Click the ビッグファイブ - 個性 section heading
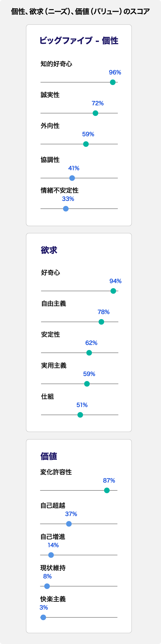Viewport: 161px width, 644px height. [79, 41]
